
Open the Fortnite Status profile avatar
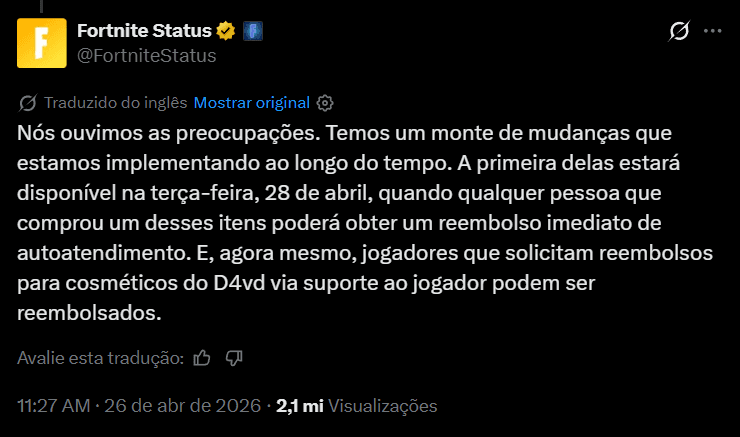click(x=42, y=43)
